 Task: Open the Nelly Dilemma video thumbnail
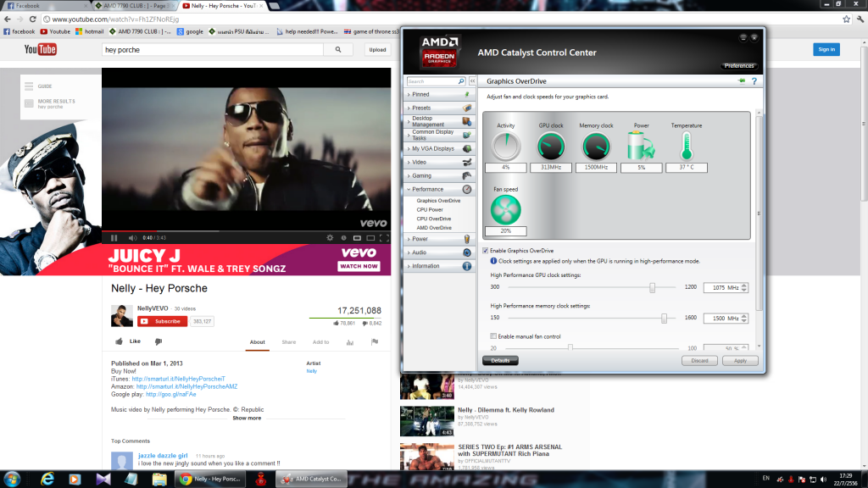click(427, 421)
